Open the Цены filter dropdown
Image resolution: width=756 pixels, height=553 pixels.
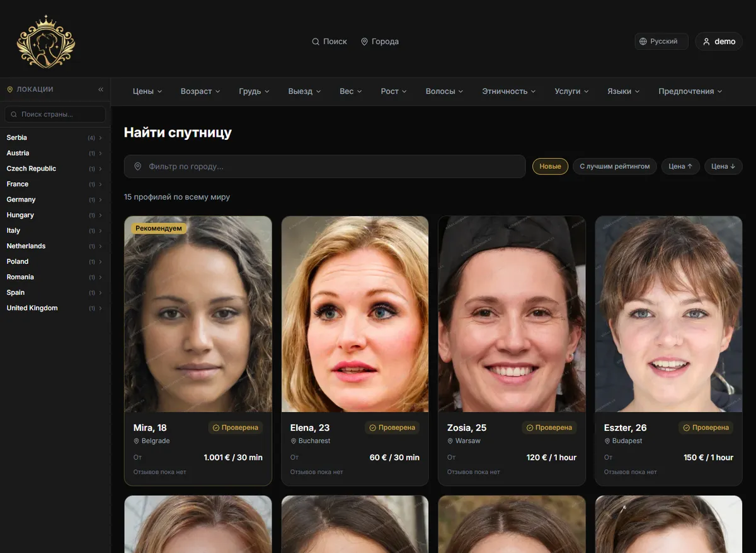point(147,91)
